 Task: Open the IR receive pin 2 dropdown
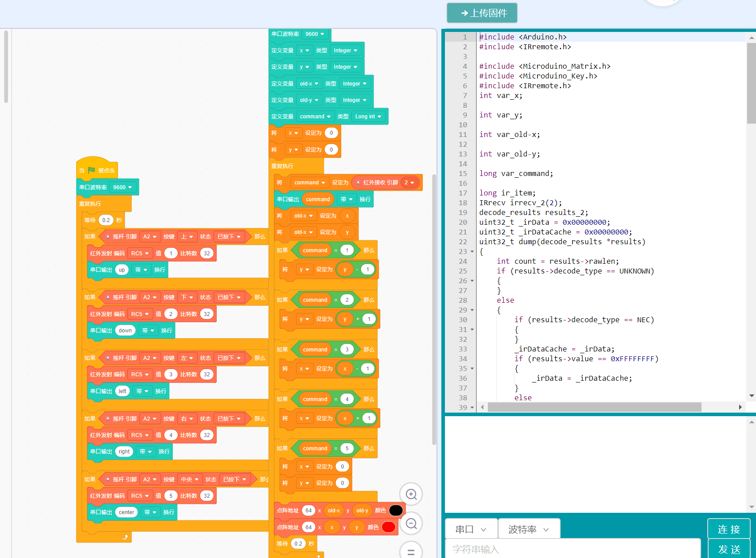point(409,183)
